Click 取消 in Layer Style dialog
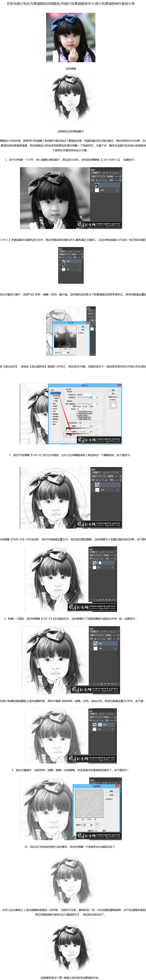This screenshot has height=980, width=146. 113,393
